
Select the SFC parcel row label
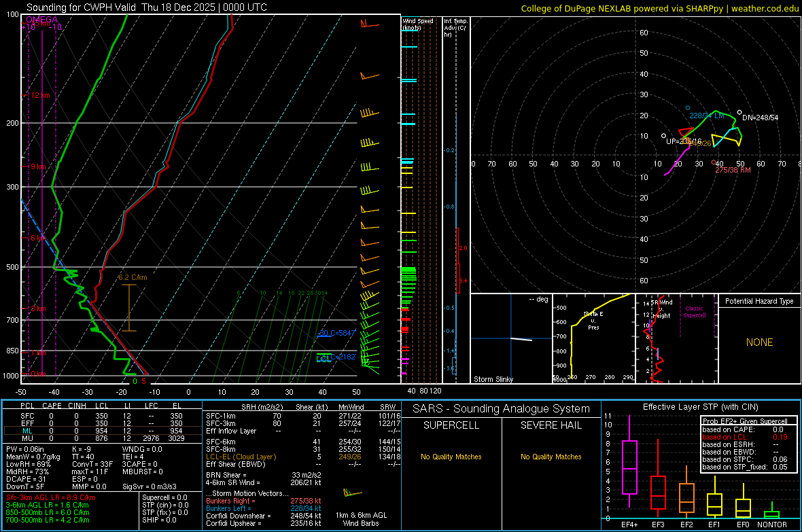(x=27, y=416)
